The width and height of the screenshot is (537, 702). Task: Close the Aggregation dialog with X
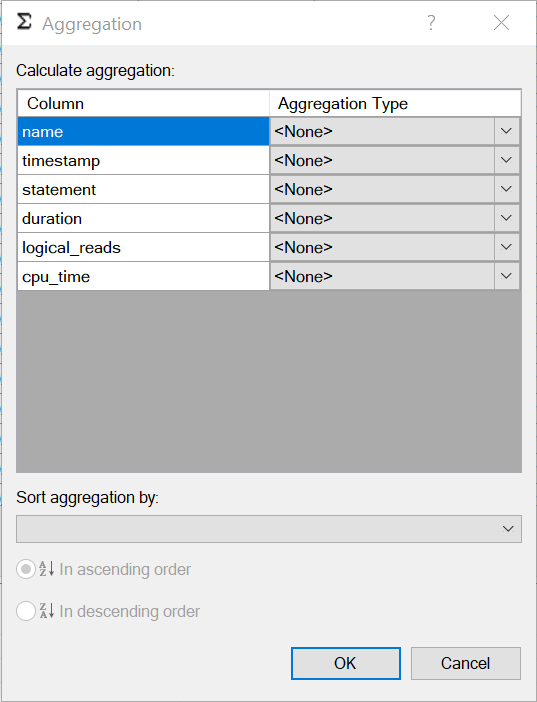coord(501,23)
